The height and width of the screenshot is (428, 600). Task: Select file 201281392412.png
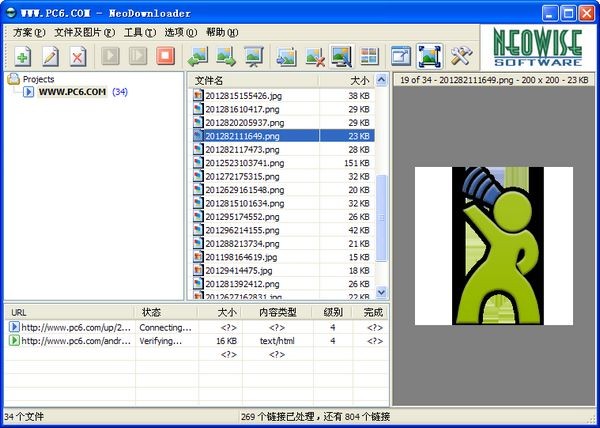pyautogui.click(x=242, y=284)
